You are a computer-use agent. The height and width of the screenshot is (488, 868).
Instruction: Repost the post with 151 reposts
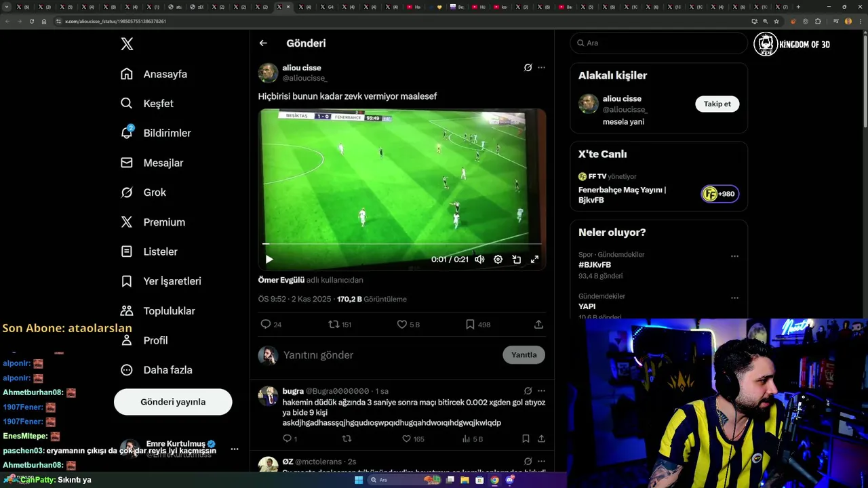339,325
